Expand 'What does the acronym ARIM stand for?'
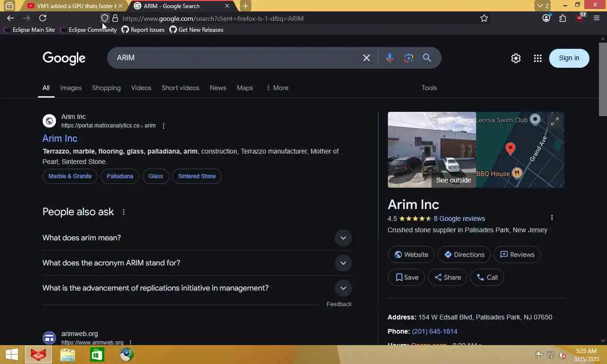The height and width of the screenshot is (364, 607). tap(197, 263)
